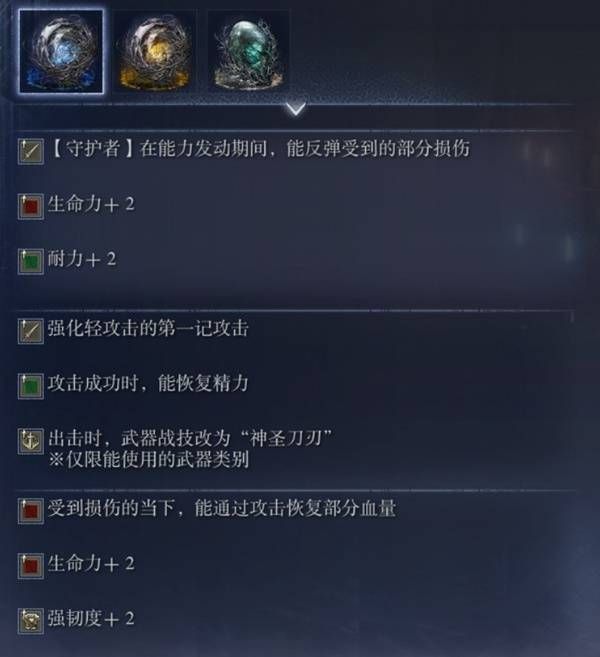Select the 耐力+2 effect text
The width and height of the screenshot is (600, 657).
pos(82,259)
